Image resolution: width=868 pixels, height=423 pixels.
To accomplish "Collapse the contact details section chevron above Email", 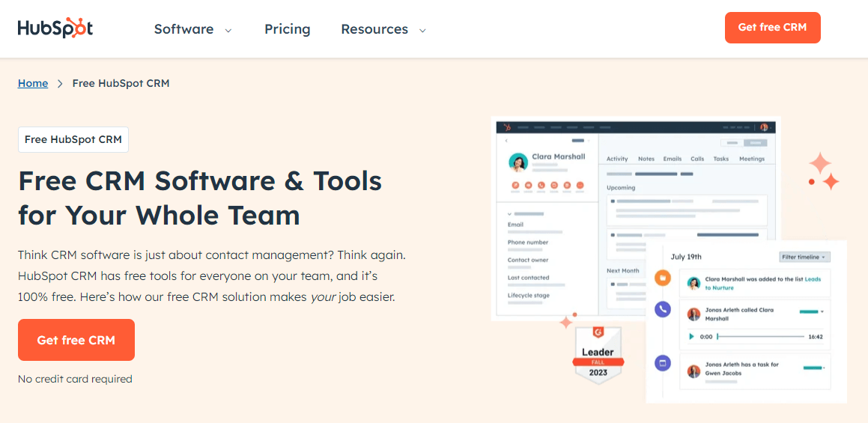I will point(510,213).
